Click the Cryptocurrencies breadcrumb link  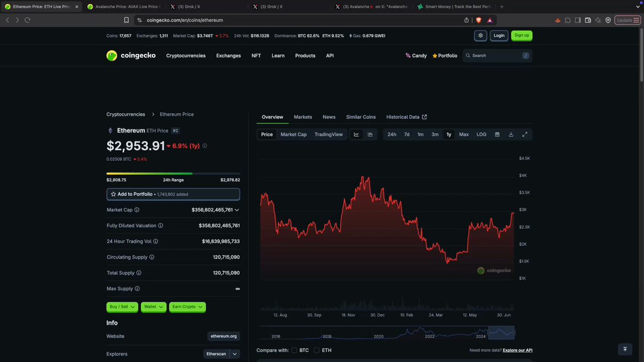click(126, 114)
